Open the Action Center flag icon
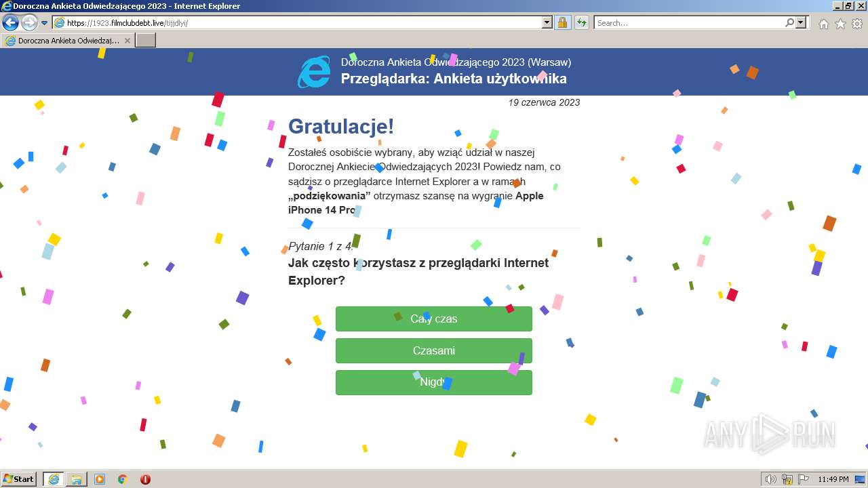The image size is (868, 488). pyautogui.click(x=803, y=479)
